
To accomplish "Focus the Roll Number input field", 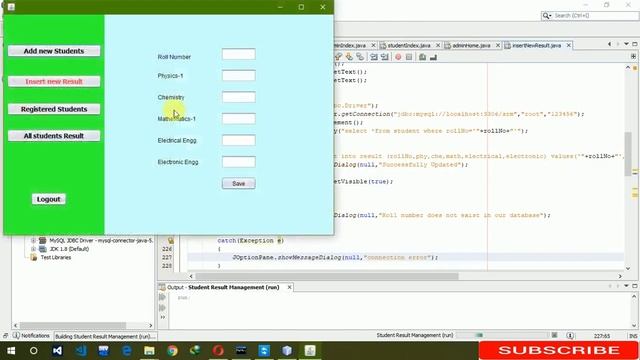I will pyautogui.click(x=239, y=54).
